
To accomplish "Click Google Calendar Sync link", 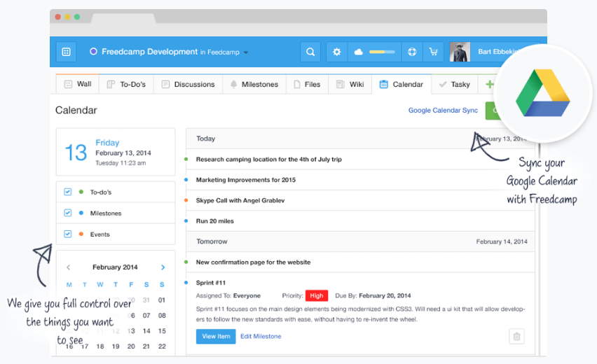I will pyautogui.click(x=443, y=111).
